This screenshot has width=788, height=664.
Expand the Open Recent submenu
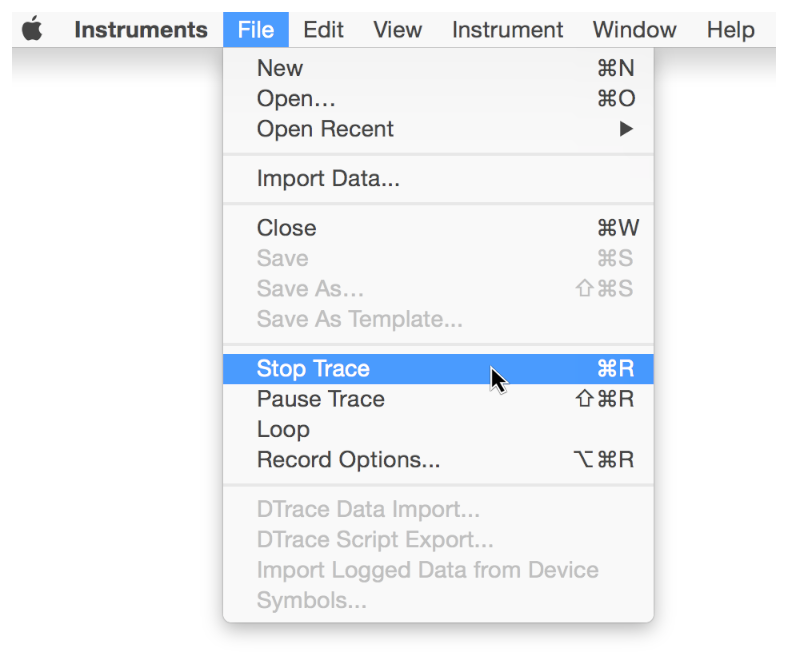[325, 129]
